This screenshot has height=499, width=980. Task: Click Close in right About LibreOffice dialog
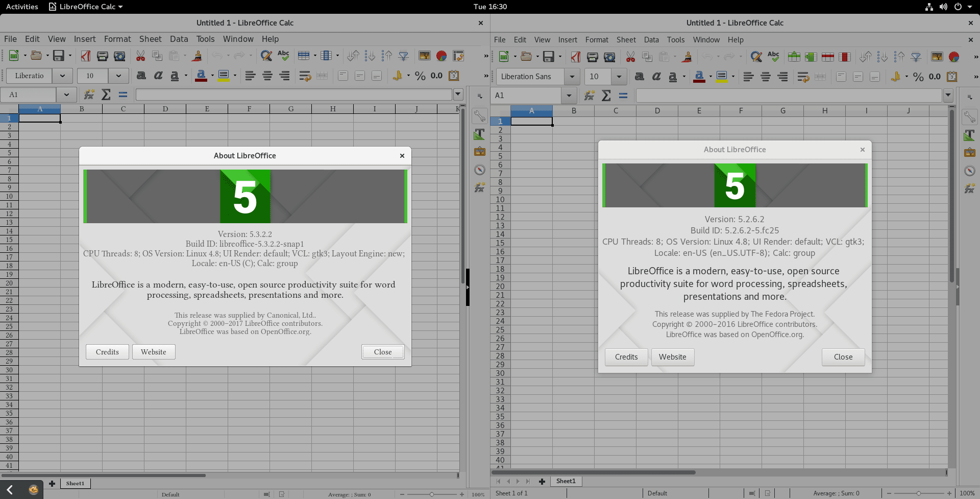[843, 357]
